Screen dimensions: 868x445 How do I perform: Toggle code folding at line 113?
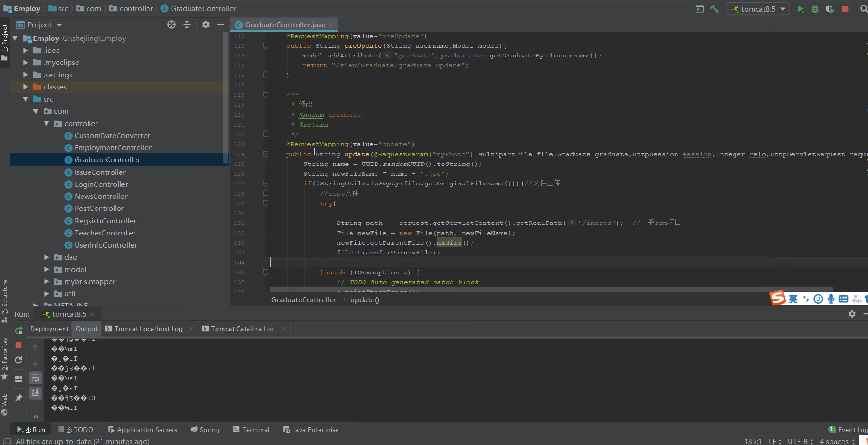coord(266,45)
